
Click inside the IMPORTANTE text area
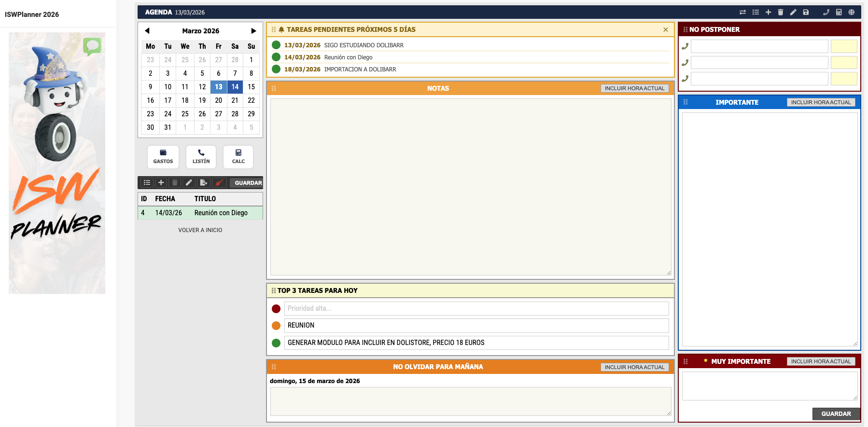(770, 229)
